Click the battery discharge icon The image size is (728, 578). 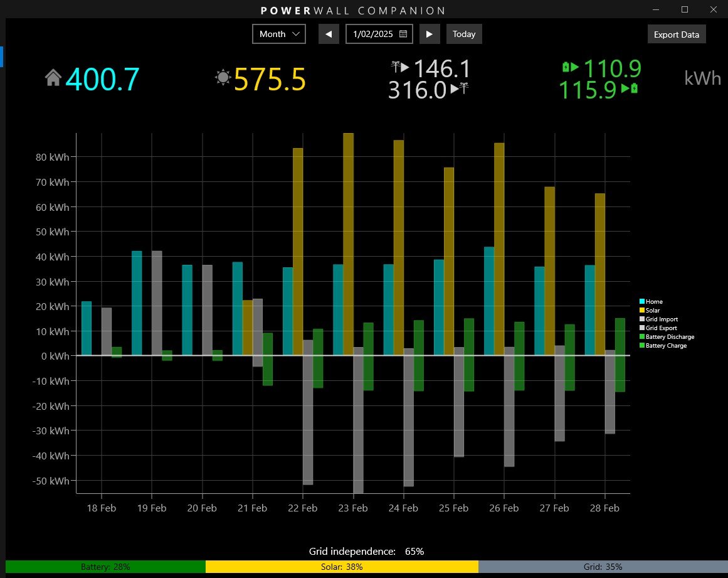point(566,67)
